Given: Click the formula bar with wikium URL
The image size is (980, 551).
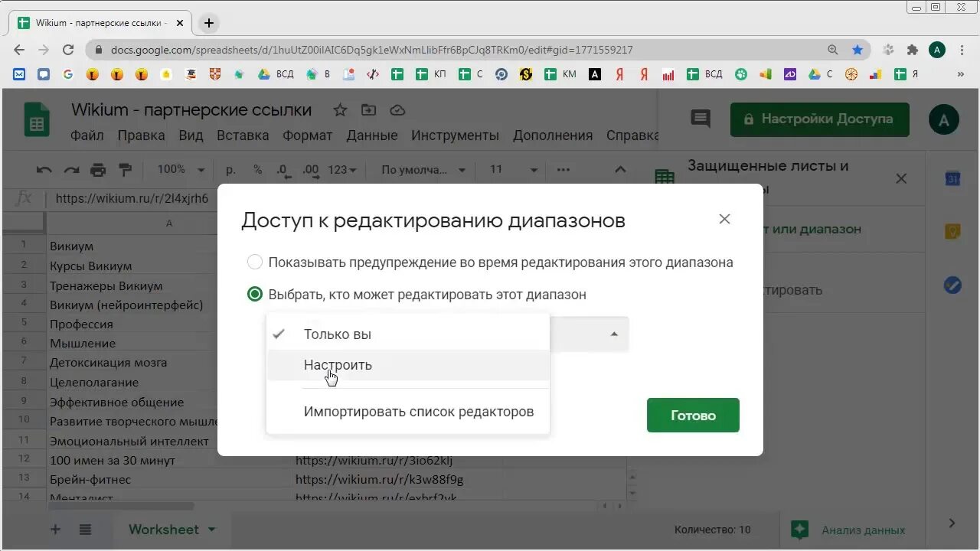Looking at the screenshot, I should [x=132, y=199].
